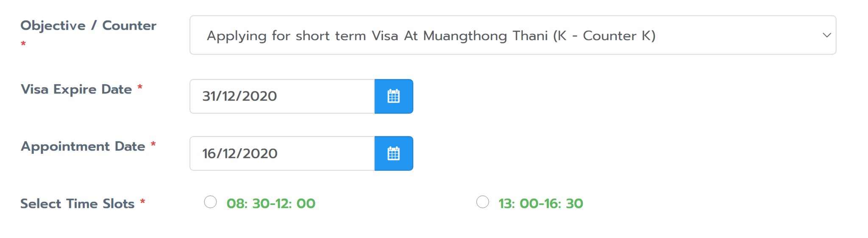The width and height of the screenshot is (868, 238).
Task: Click the red asterisk beside Appointment Date
Action: coord(153,144)
